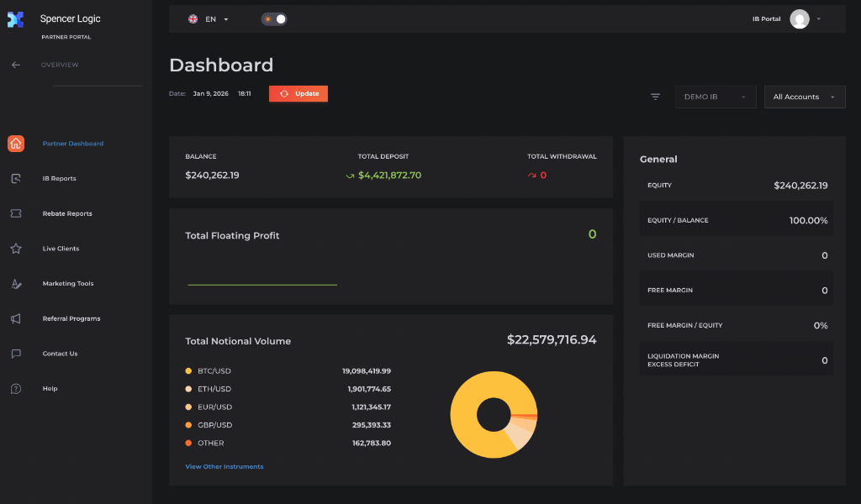Screen dimensions: 861x504
Task: Click the back arrow near Overview
Action: click(15, 65)
